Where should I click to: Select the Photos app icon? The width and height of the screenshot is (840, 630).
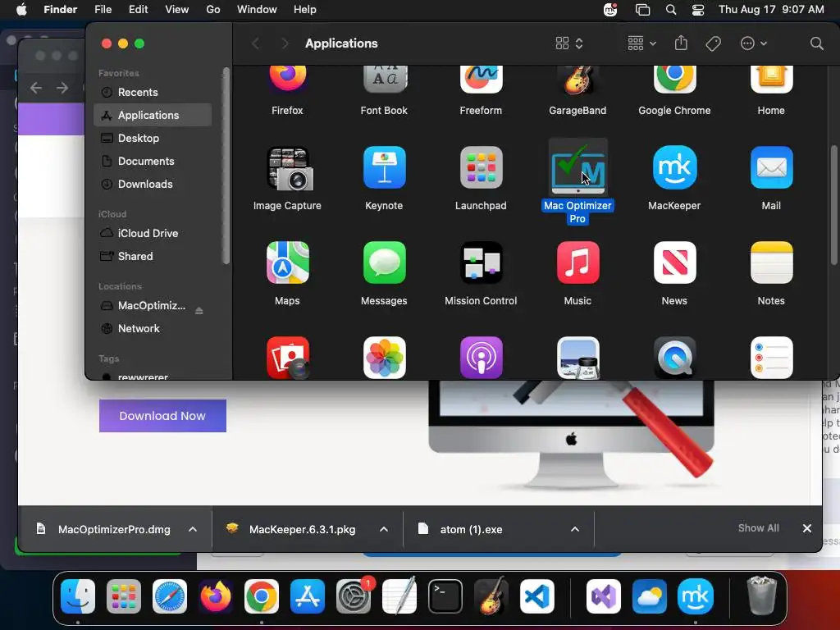click(384, 358)
